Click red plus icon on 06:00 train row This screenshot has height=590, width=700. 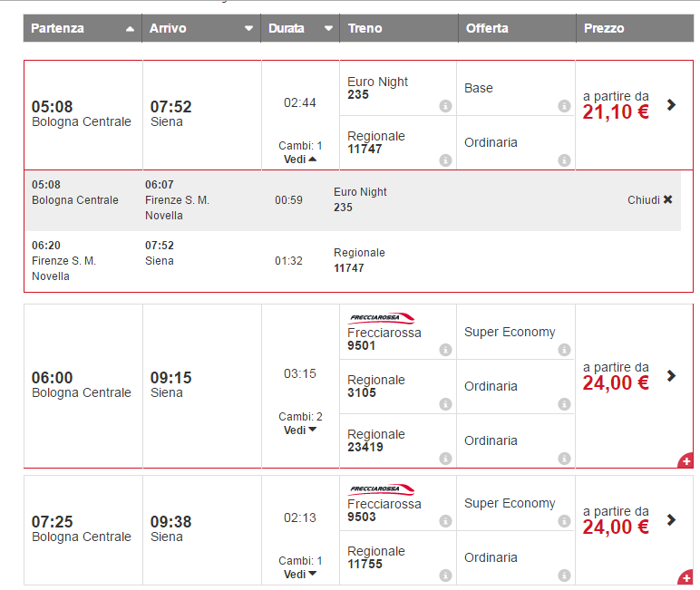(x=685, y=462)
